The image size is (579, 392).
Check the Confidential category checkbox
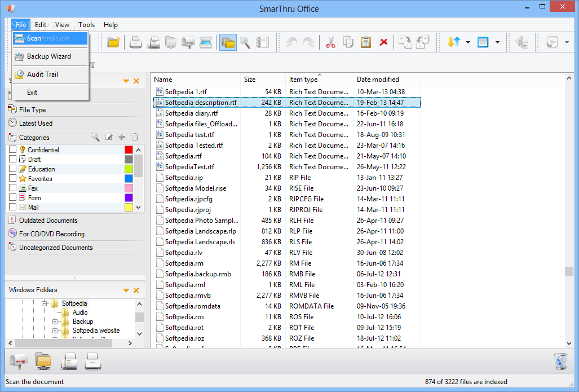(x=12, y=149)
